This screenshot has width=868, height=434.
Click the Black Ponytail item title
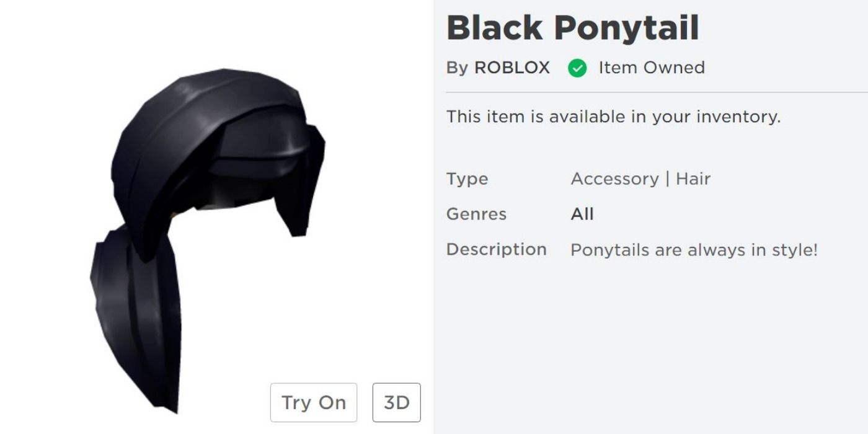coord(572,28)
